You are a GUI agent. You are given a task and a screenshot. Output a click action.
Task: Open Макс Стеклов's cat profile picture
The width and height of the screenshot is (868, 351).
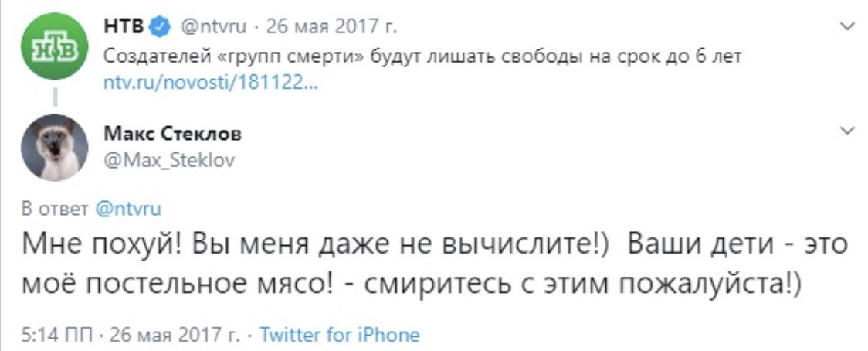point(53,148)
